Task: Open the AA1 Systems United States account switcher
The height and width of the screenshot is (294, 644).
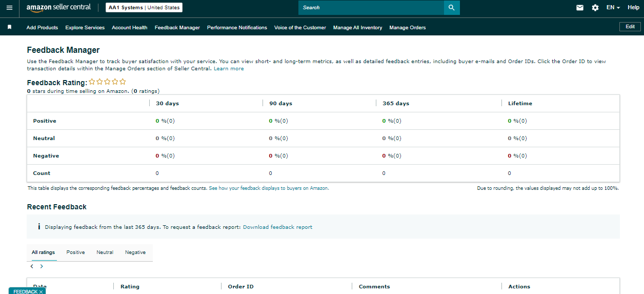Action: pyautogui.click(x=144, y=8)
